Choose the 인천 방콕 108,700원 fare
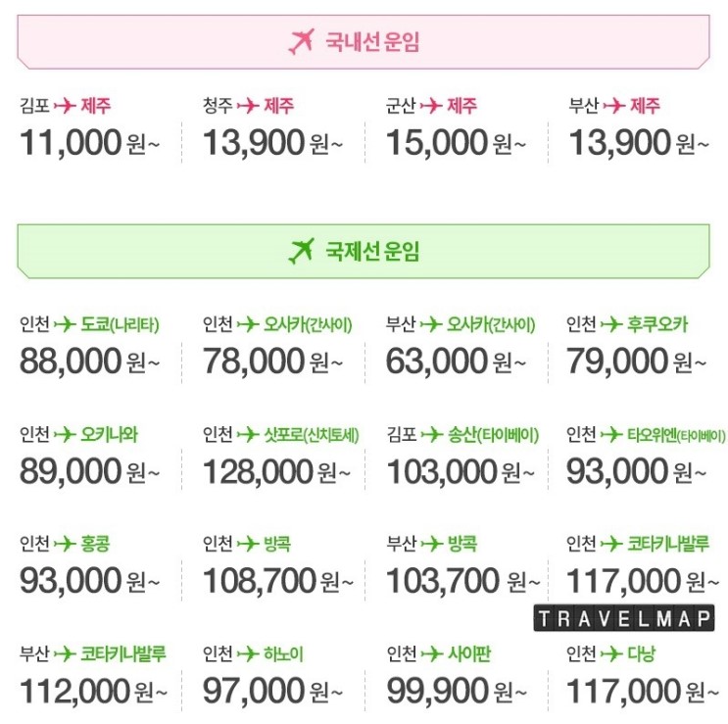 pos(278,566)
